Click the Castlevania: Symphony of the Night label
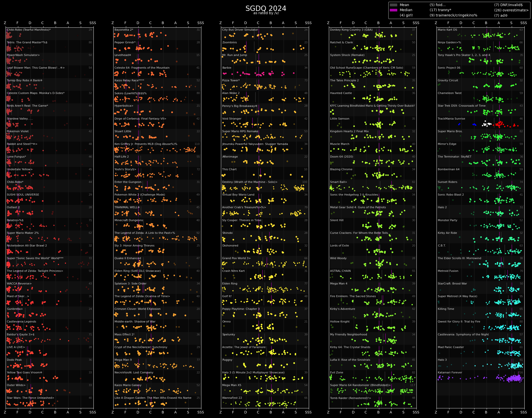 [463, 334]
